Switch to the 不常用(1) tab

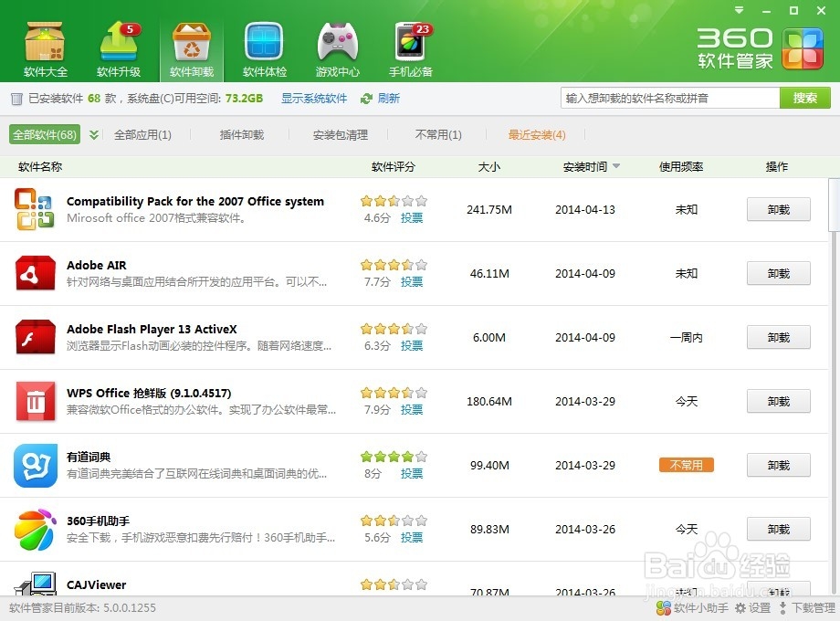click(438, 135)
